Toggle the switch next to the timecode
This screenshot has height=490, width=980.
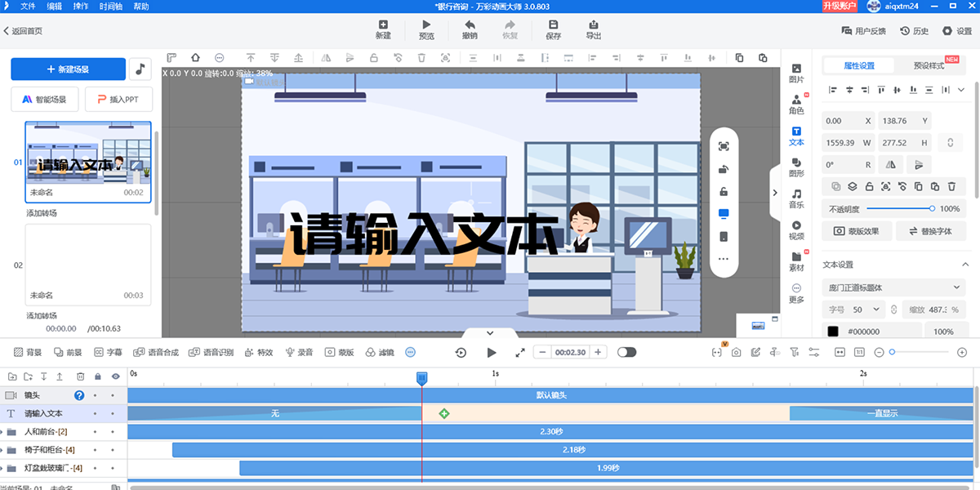[626, 352]
